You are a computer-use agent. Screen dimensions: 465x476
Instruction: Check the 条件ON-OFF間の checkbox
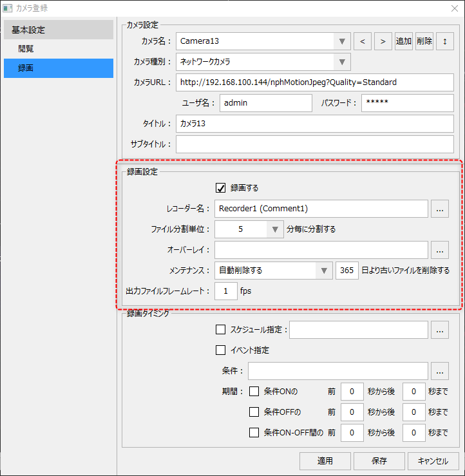coord(254,433)
